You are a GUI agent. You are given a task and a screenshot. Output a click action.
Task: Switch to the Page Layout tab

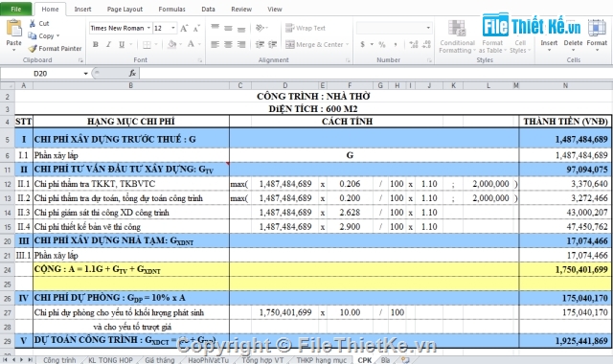point(125,9)
